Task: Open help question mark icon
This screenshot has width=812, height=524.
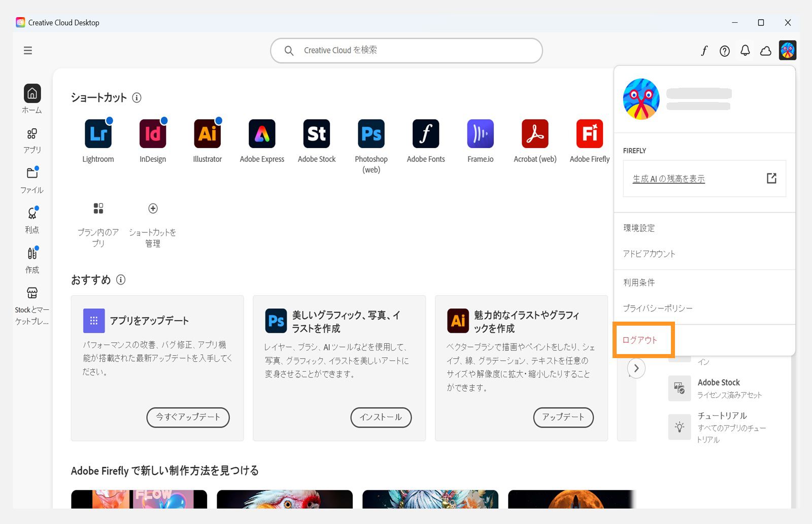Action: 725,51
